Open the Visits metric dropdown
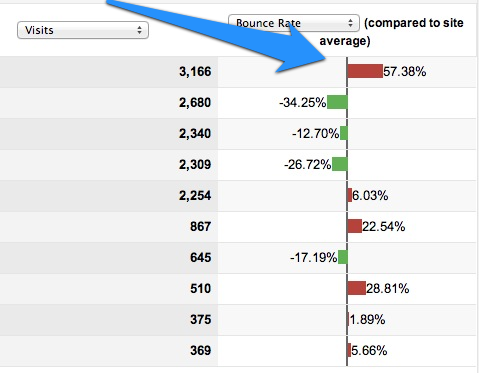 tap(83, 30)
